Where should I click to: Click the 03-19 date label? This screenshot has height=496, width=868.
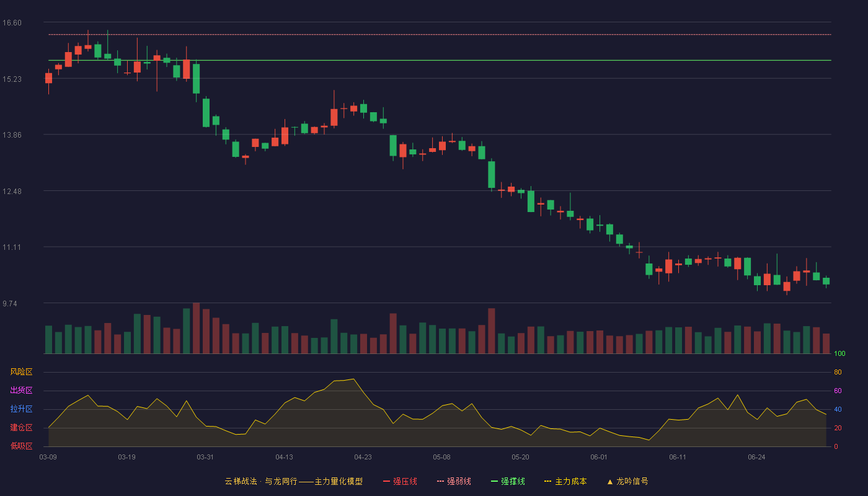pyautogui.click(x=126, y=457)
